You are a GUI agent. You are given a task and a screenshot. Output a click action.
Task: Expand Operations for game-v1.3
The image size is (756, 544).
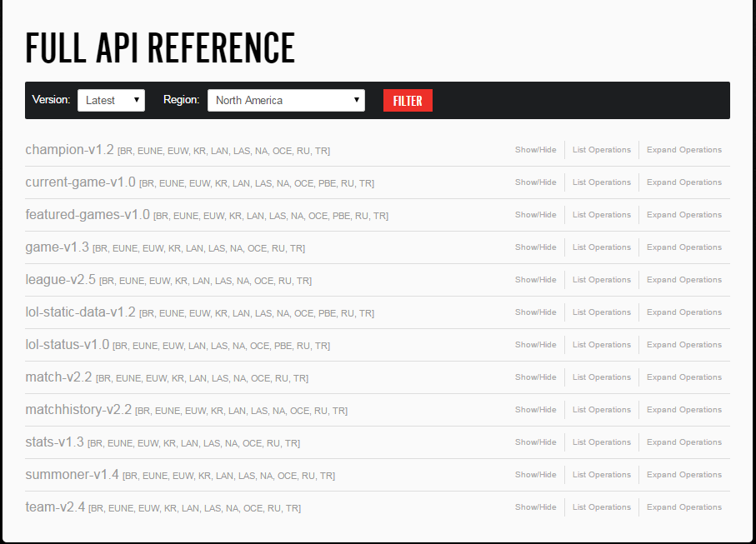pos(684,247)
